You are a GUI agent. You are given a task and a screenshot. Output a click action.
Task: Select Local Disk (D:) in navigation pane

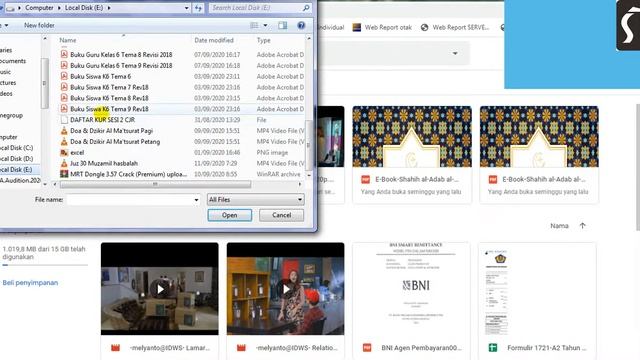click(x=16, y=159)
